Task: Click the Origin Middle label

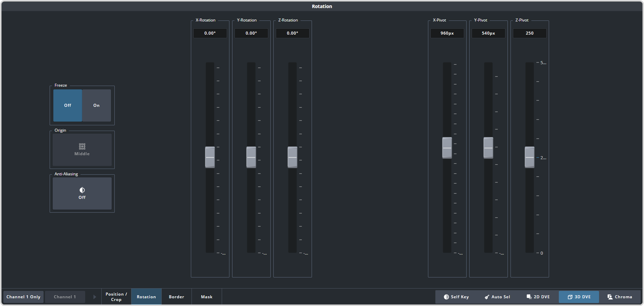Action: coord(82,154)
